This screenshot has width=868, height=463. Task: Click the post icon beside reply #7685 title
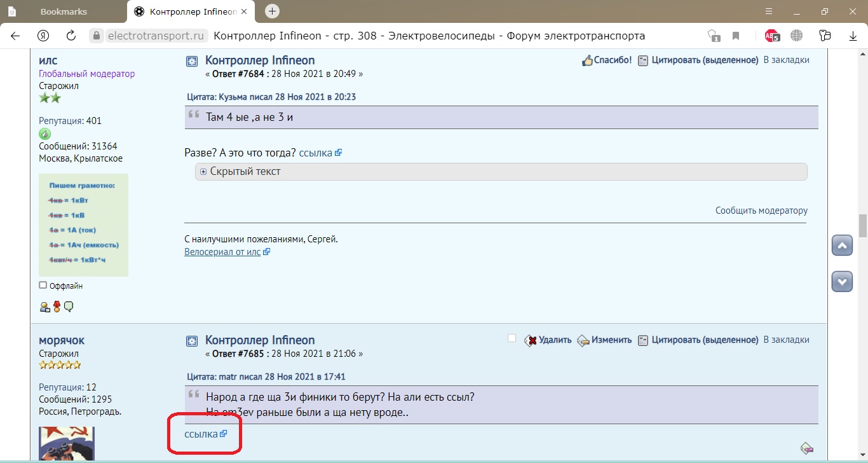pos(191,341)
